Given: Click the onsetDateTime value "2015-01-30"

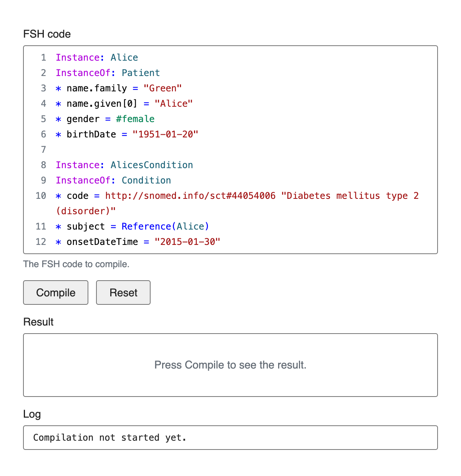Looking at the screenshot, I should click(187, 242).
